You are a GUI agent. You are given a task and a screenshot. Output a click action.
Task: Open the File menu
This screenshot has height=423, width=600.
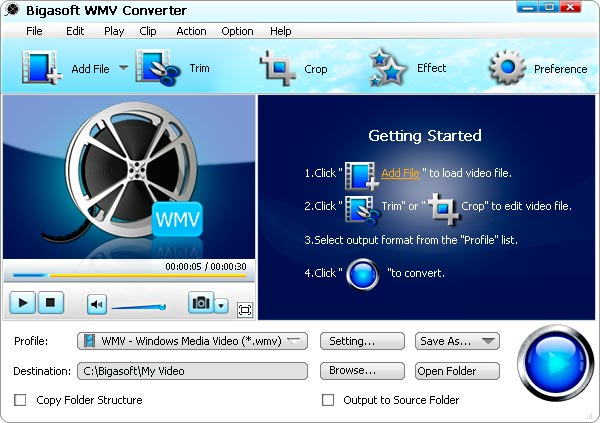pos(34,31)
